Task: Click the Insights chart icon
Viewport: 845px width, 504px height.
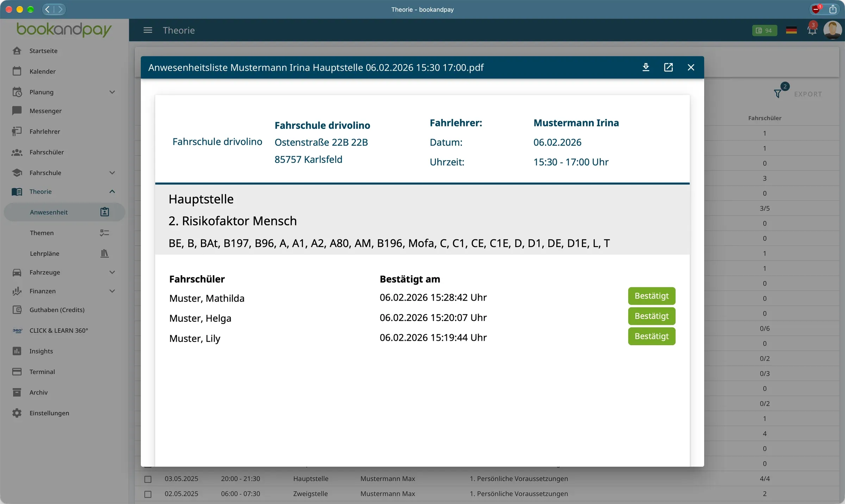Action: pos(17,351)
